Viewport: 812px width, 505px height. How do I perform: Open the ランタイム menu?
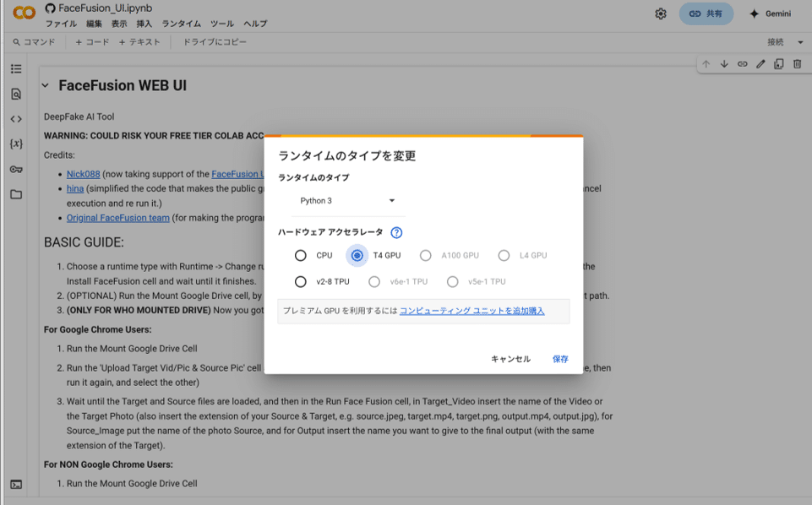click(x=182, y=24)
